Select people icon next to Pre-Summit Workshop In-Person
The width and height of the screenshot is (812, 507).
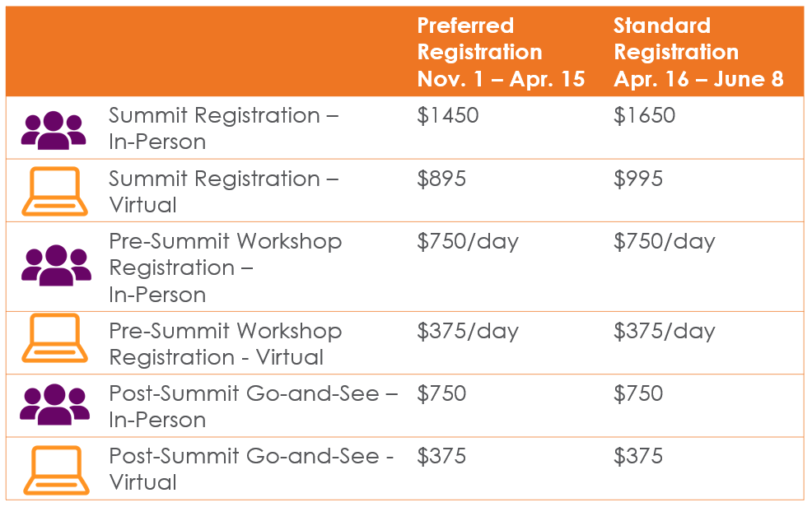pos(56,265)
